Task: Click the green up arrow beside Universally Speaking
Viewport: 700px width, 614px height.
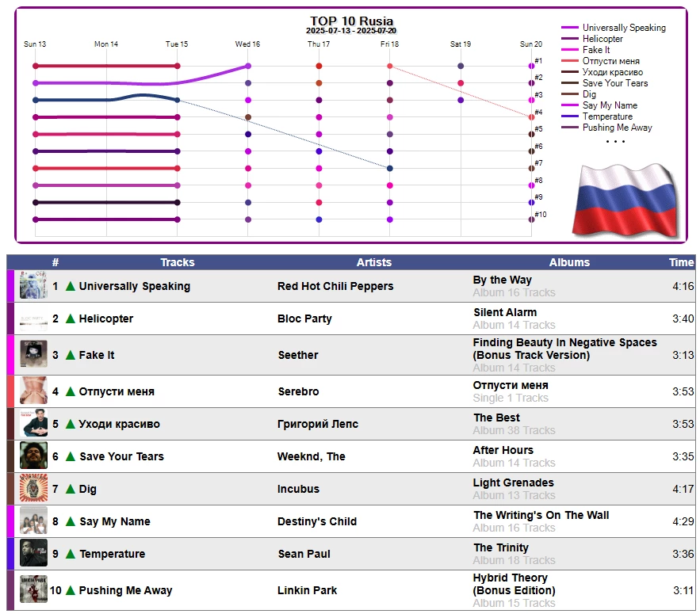Action: (70, 286)
